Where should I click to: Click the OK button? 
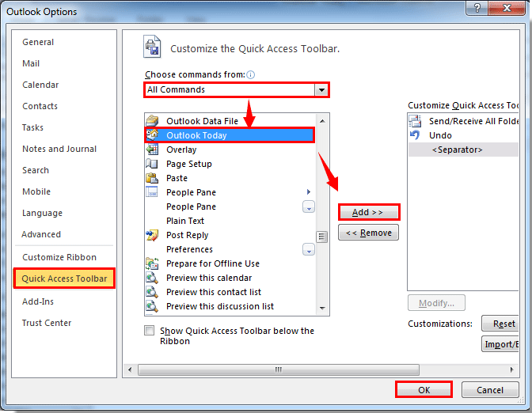424,389
